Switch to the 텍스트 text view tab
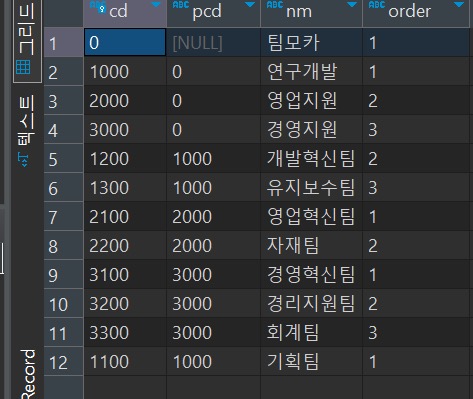This screenshot has height=399, width=473. (x=26, y=131)
